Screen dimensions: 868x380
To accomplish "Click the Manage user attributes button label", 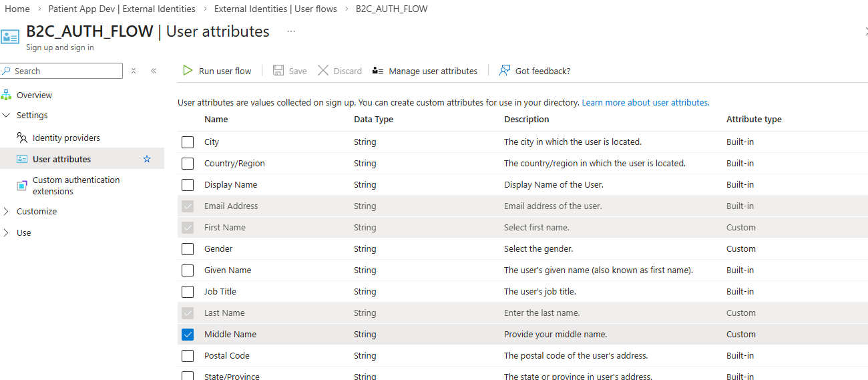I will tap(433, 71).
